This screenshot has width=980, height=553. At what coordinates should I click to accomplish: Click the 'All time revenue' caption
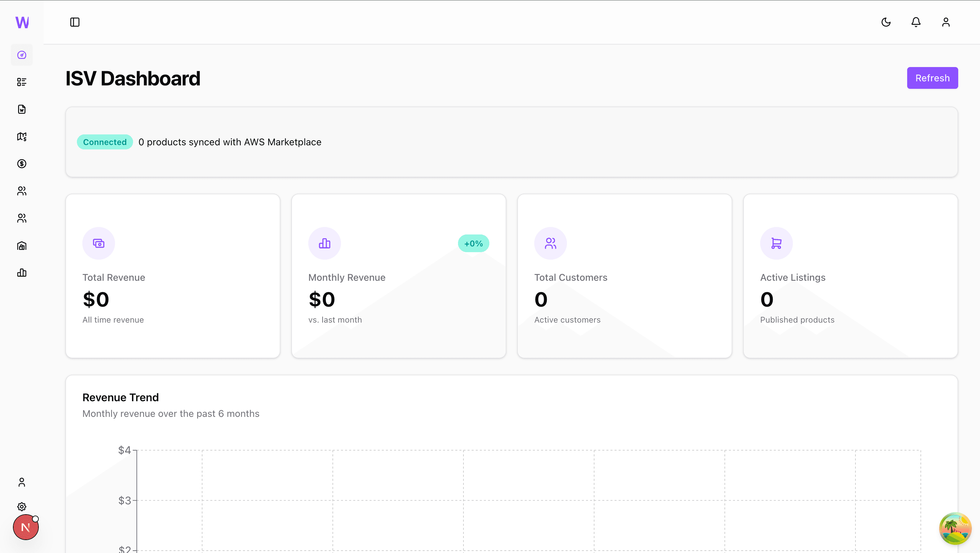point(113,320)
